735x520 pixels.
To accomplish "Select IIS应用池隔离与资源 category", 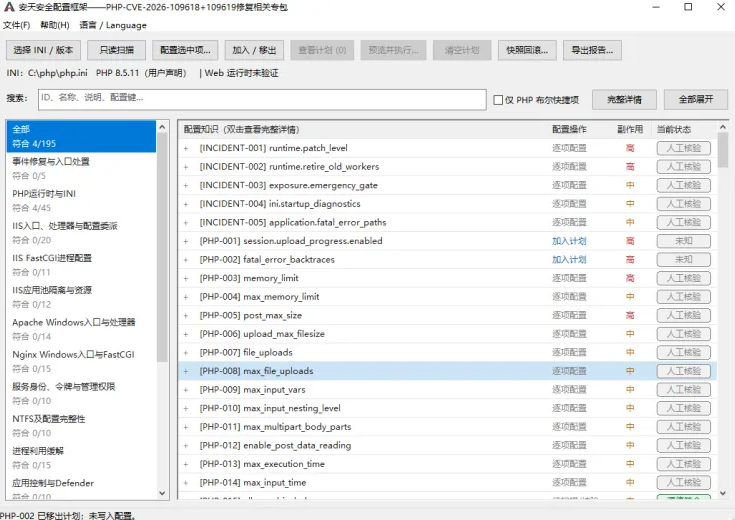I will (x=81, y=297).
